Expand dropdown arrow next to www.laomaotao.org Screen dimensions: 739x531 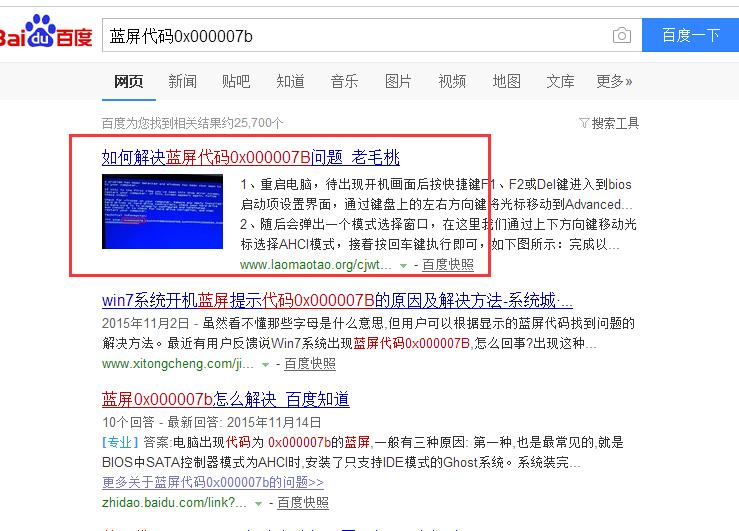[x=403, y=266]
